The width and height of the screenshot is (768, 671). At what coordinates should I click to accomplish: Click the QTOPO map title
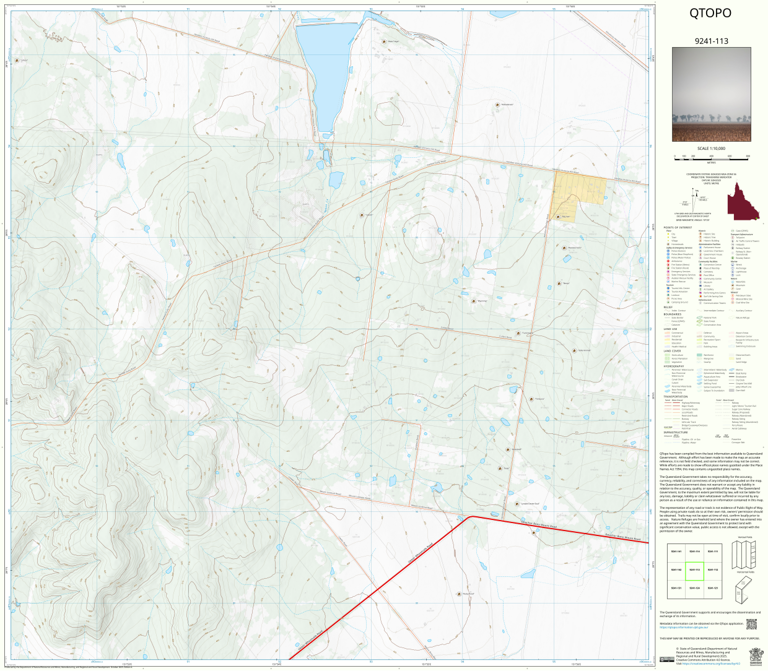tap(710, 13)
